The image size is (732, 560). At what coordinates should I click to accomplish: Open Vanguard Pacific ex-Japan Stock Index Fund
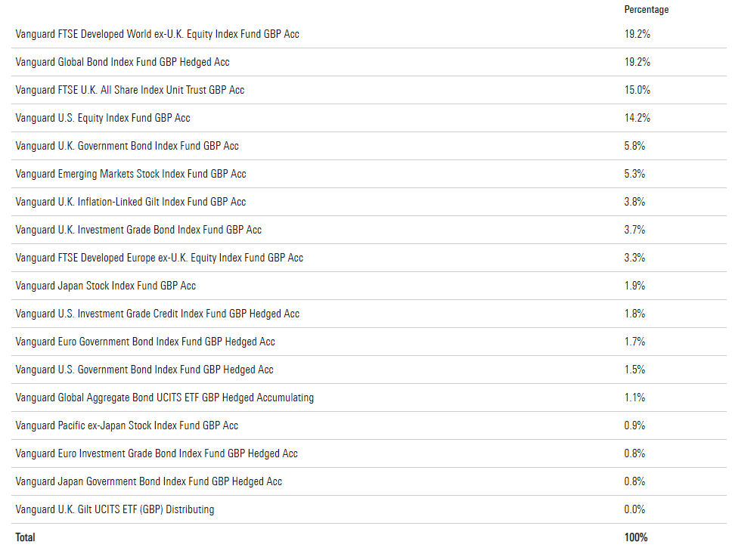click(x=127, y=426)
